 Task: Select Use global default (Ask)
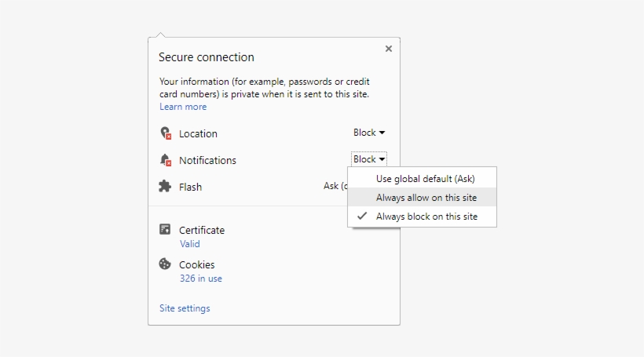click(x=425, y=179)
